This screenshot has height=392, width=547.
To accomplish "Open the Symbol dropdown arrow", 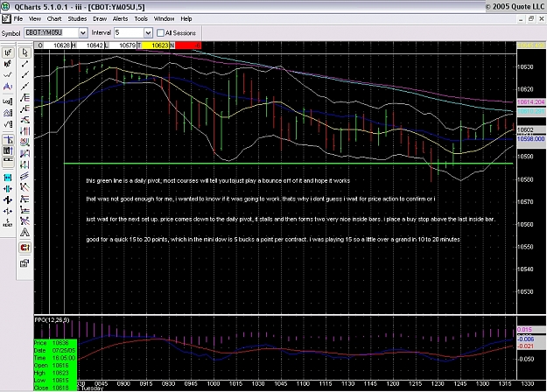I will coord(82,32).
